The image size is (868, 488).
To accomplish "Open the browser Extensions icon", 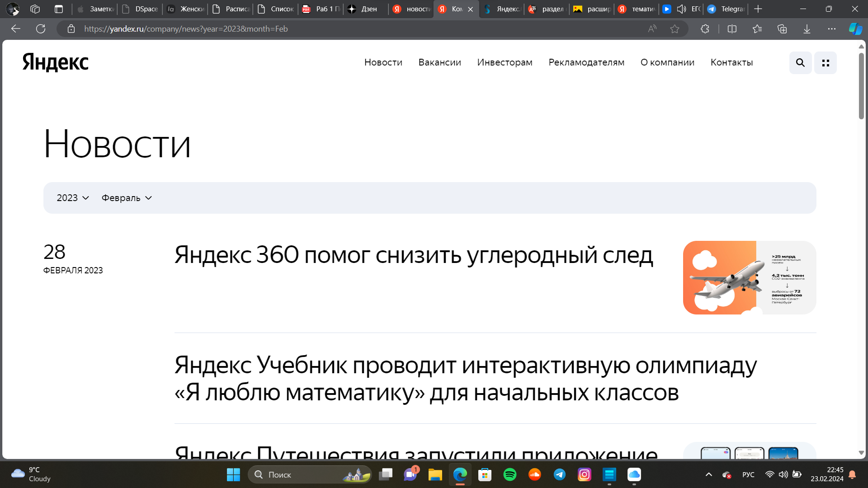I will 705,29.
